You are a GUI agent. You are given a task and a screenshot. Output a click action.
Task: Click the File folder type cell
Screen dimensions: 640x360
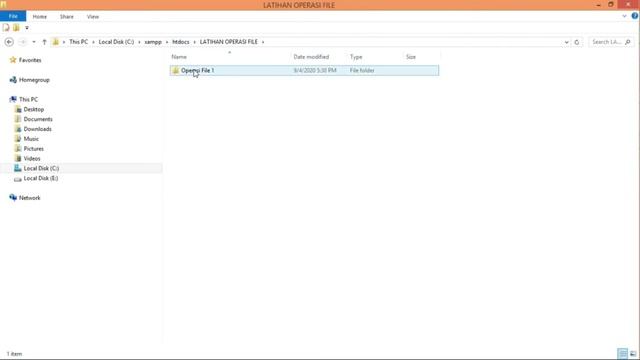click(362, 70)
